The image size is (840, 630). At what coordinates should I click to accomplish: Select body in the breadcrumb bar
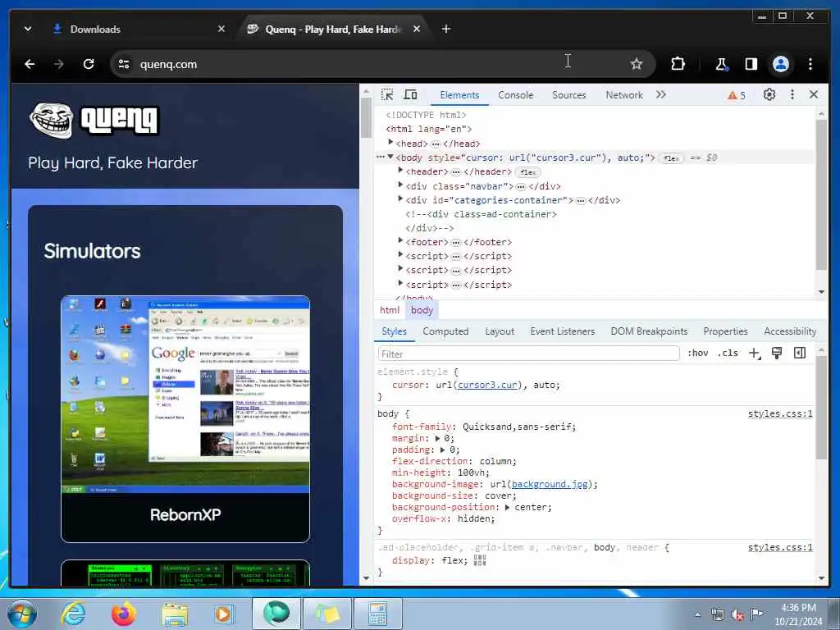tap(422, 310)
